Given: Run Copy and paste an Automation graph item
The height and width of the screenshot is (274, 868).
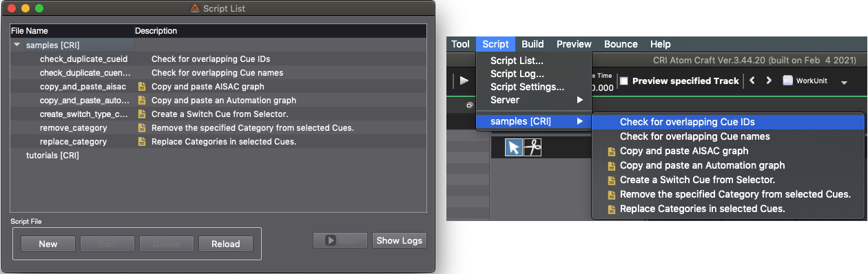Looking at the screenshot, I should tap(727, 165).
